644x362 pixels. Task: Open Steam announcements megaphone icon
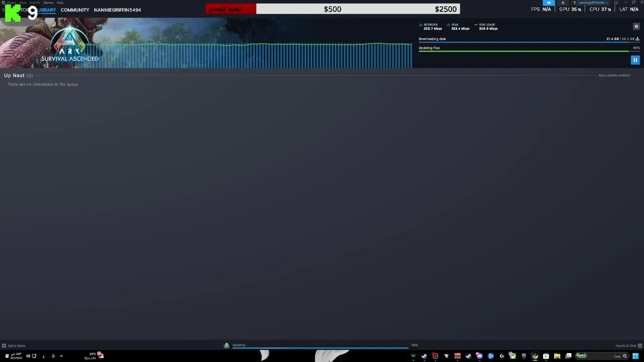pyautogui.click(x=549, y=3)
